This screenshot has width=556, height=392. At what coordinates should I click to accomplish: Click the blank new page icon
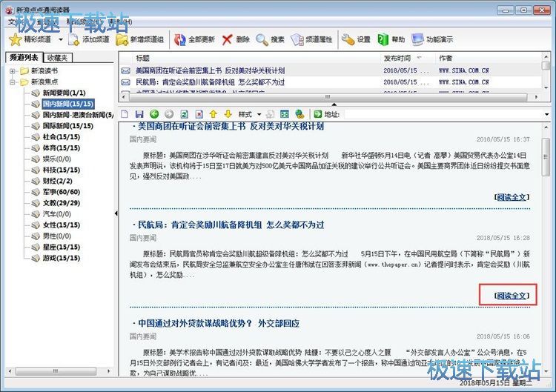tap(125, 114)
